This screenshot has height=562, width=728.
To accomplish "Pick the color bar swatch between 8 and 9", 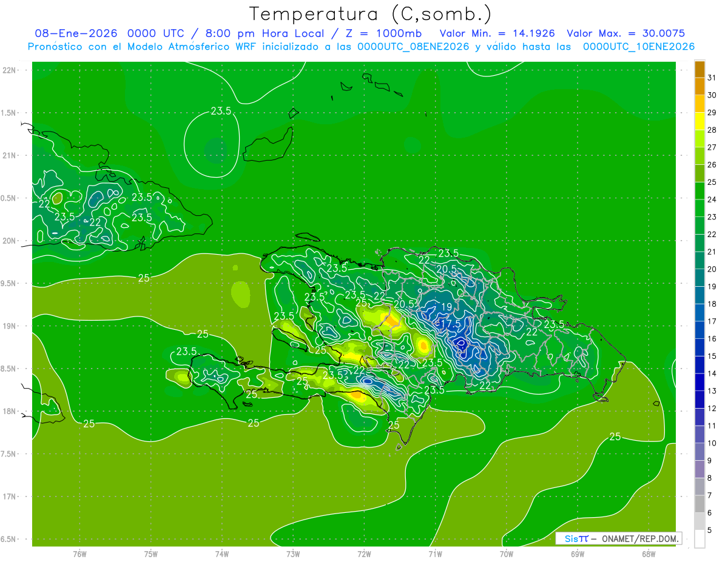I will click(x=699, y=469).
